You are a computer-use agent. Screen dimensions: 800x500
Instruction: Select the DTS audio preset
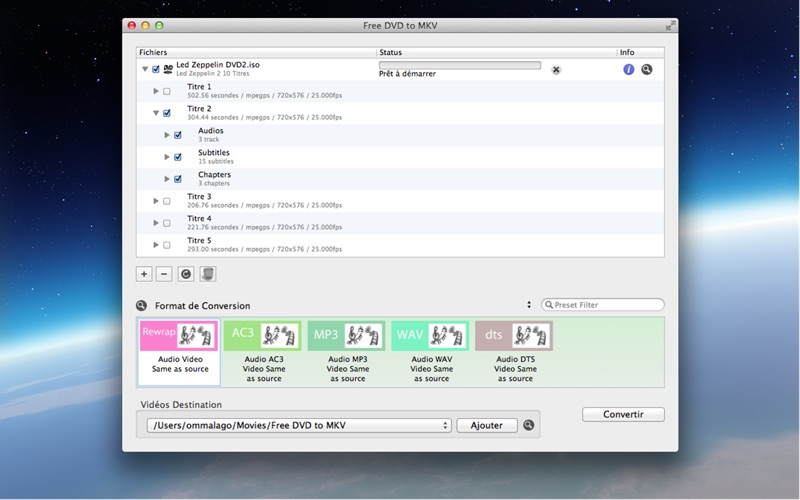[514, 352]
